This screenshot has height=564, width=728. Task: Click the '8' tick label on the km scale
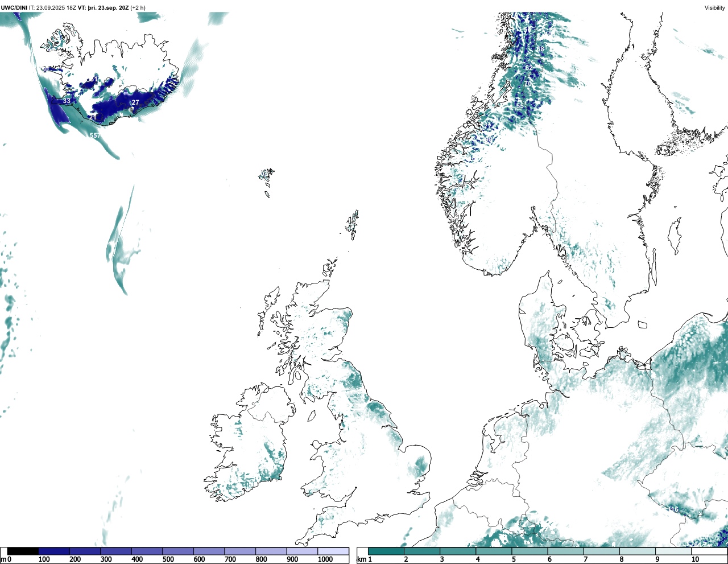click(622, 559)
